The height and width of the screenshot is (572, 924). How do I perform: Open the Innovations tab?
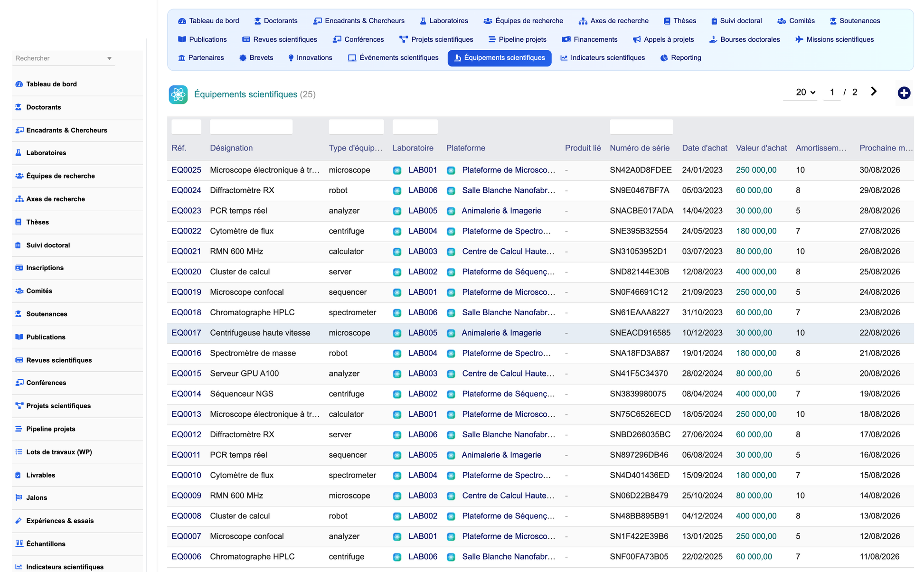[x=310, y=58]
